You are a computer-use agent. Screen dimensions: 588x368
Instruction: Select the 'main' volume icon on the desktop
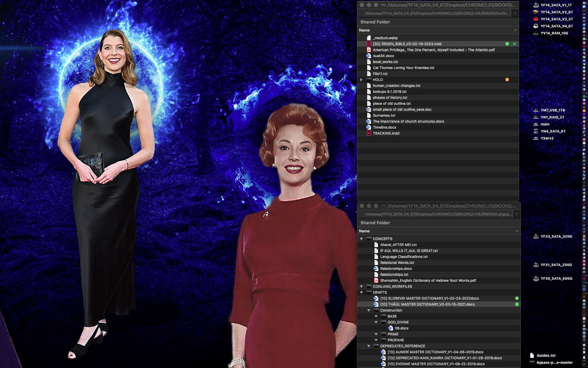536,124
